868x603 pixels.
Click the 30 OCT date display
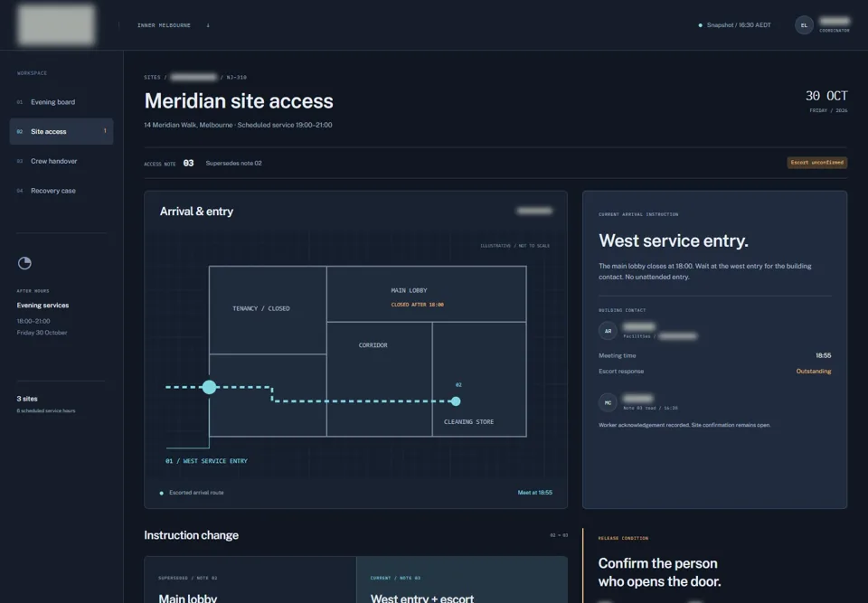pyautogui.click(x=826, y=96)
